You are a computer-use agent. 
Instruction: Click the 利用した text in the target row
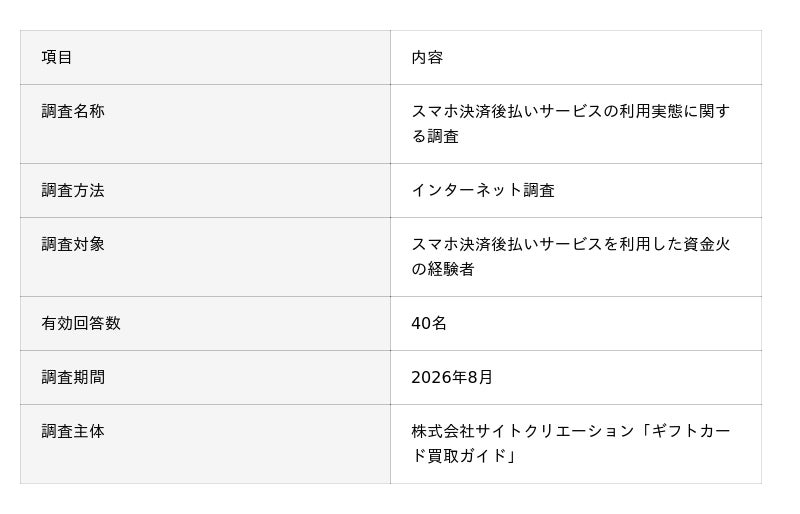[x=651, y=244]
